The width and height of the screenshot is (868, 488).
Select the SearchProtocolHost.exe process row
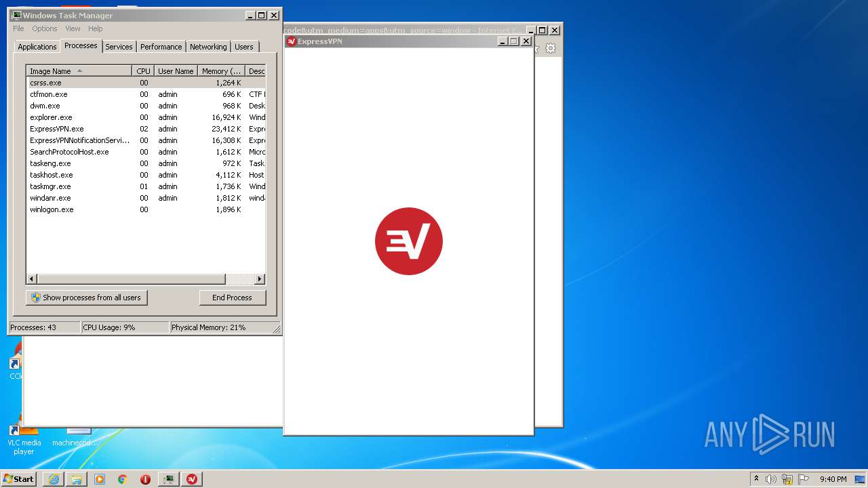(146, 152)
